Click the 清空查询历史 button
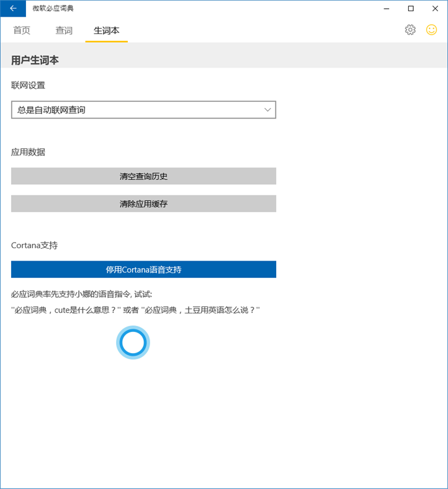Viewport: 448px width, 489px height. tap(143, 176)
